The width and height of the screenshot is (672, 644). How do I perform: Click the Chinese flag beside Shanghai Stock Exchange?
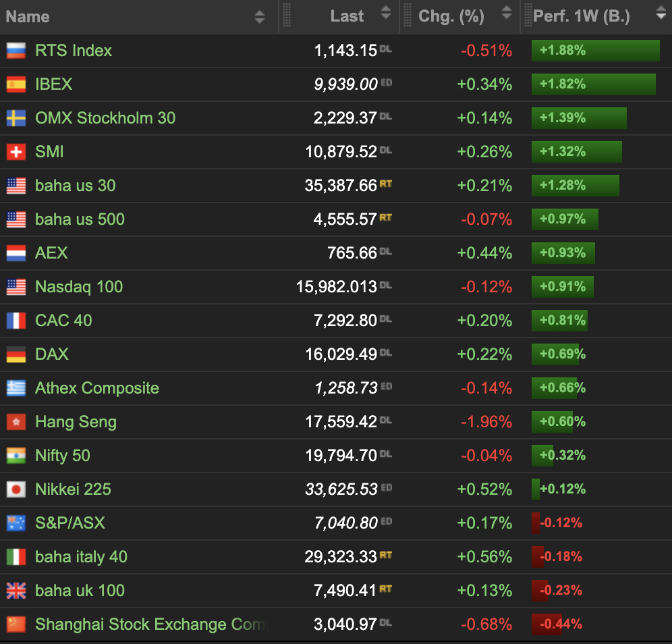click(16, 624)
